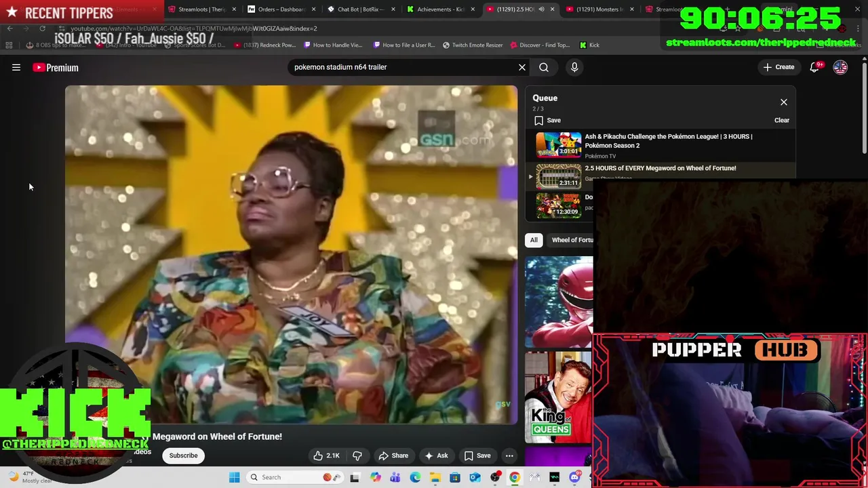Open Discord from the taskbar
This screenshot has height=488, width=868.
pyautogui.click(x=574, y=478)
